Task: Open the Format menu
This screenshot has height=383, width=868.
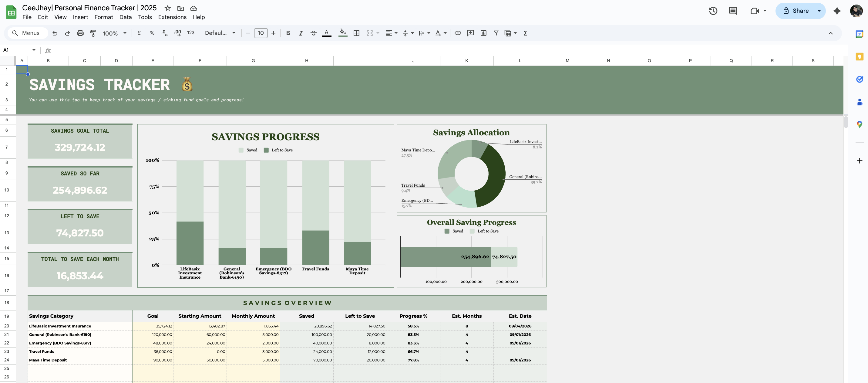Action: [103, 17]
